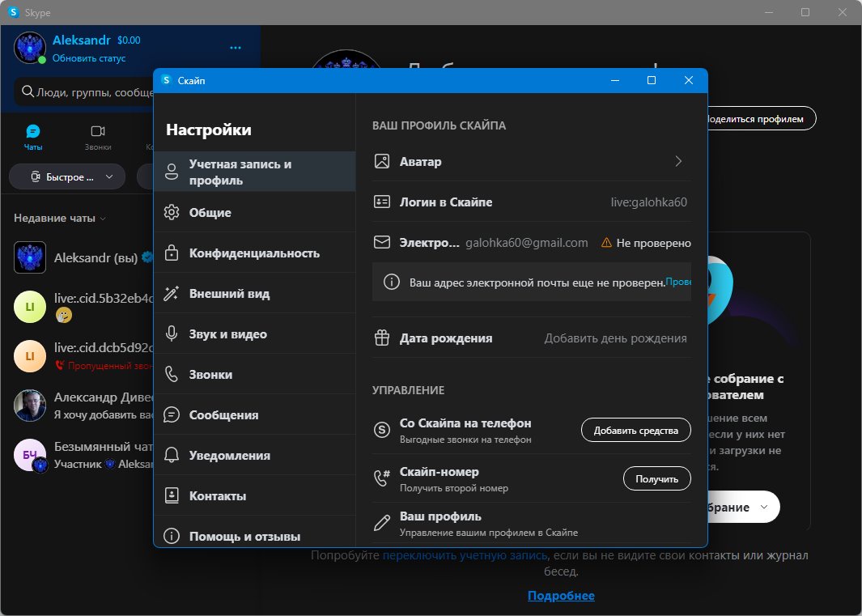Screen dimensions: 862x616
Task: Click the magic wand icon for Внешний вид
Action: [172, 293]
